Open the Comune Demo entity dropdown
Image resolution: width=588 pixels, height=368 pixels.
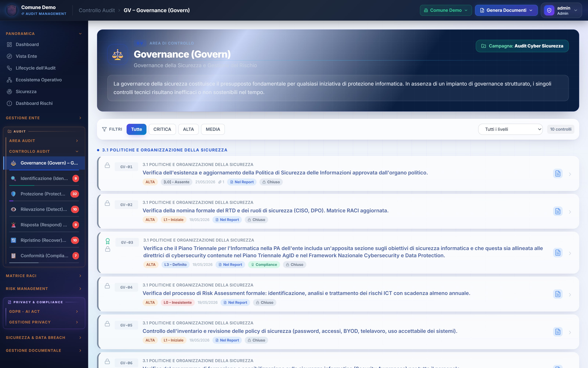[446, 10]
